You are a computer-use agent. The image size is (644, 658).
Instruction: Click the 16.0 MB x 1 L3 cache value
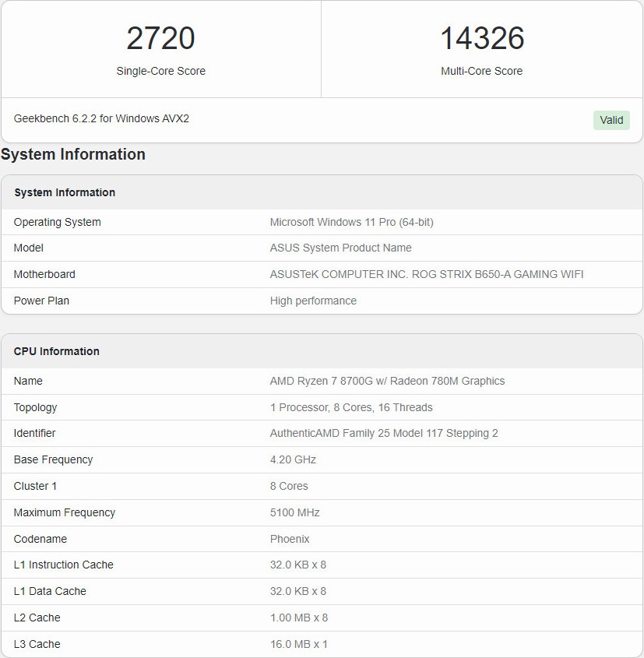[298, 644]
